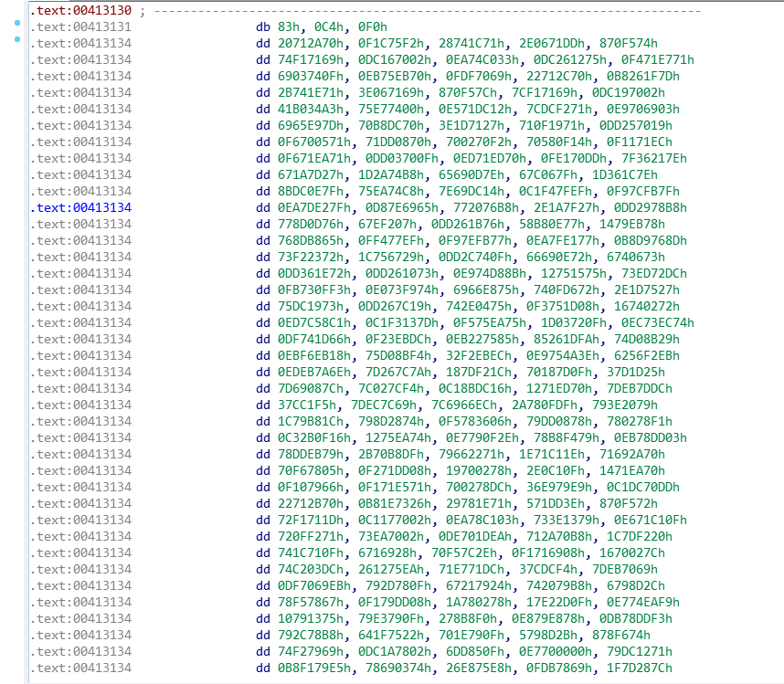The height and width of the screenshot is (684, 784).
Task: Click the value 37CC1F5h
Action: tap(307, 405)
